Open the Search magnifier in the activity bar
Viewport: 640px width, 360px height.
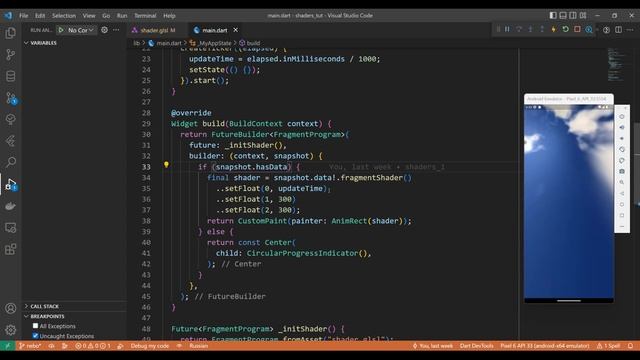[x=11, y=162]
